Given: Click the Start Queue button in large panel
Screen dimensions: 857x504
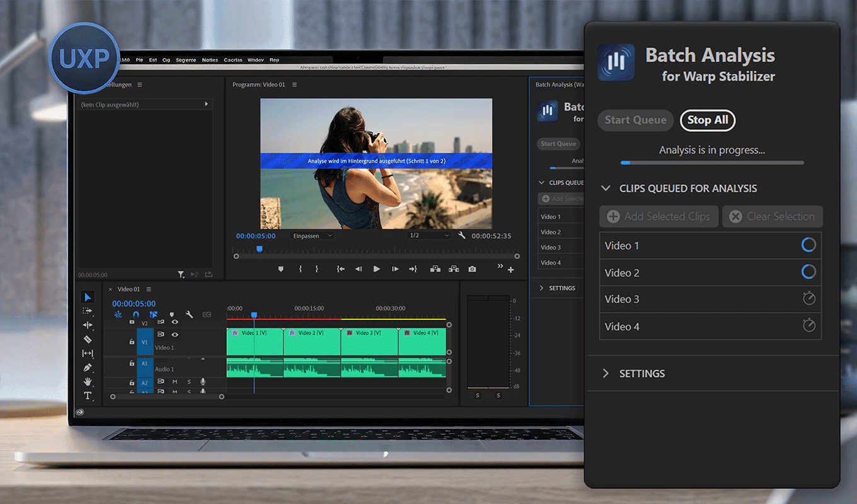Looking at the screenshot, I should point(636,120).
